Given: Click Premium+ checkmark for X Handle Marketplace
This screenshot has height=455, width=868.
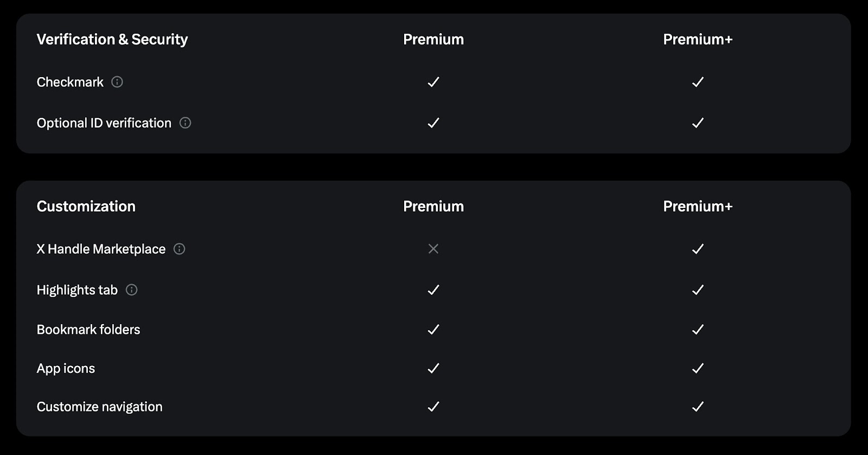Looking at the screenshot, I should tap(698, 249).
